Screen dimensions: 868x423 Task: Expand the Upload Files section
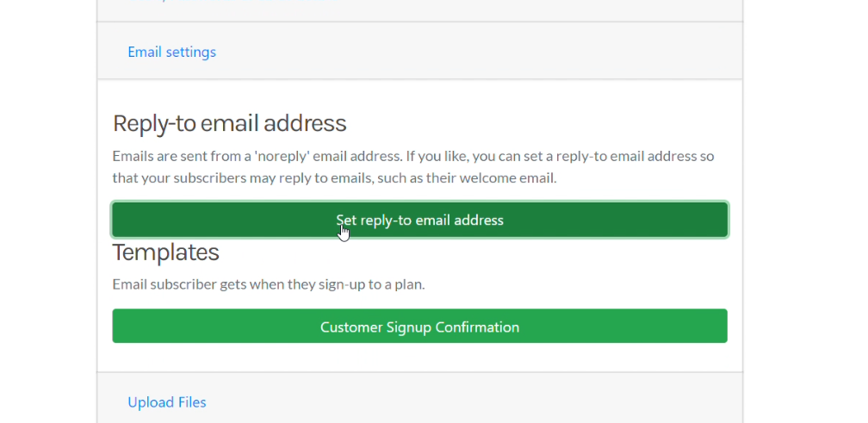(167, 402)
